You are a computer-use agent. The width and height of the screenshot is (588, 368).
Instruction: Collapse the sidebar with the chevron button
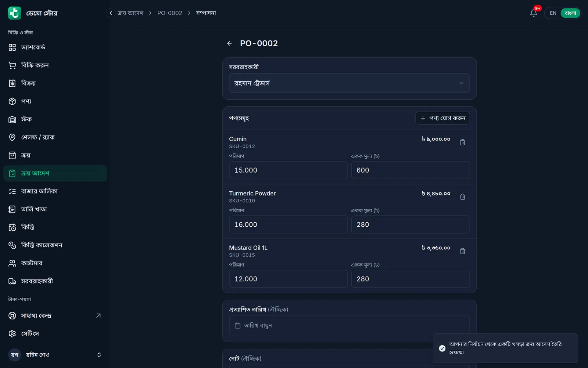(110, 13)
